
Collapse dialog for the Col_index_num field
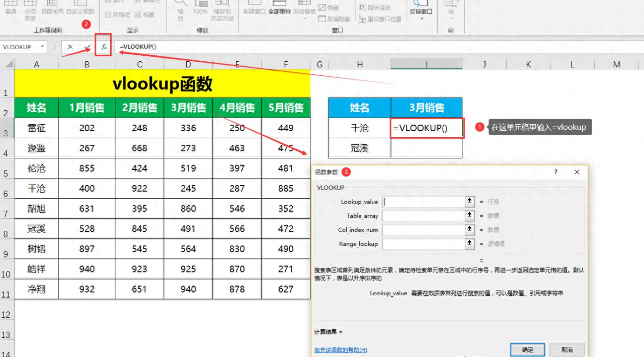(470, 230)
